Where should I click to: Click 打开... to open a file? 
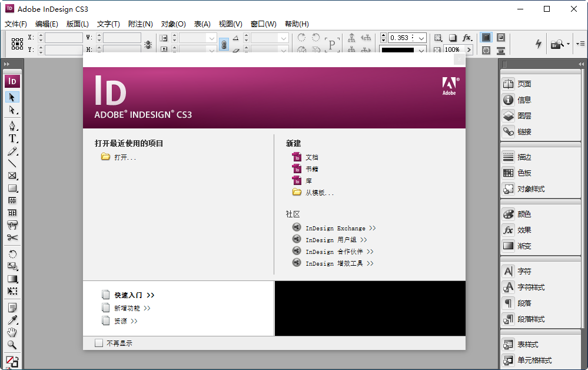click(118, 157)
